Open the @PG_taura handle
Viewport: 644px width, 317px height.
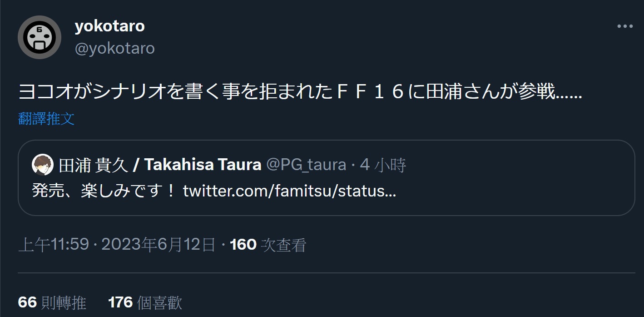point(306,165)
